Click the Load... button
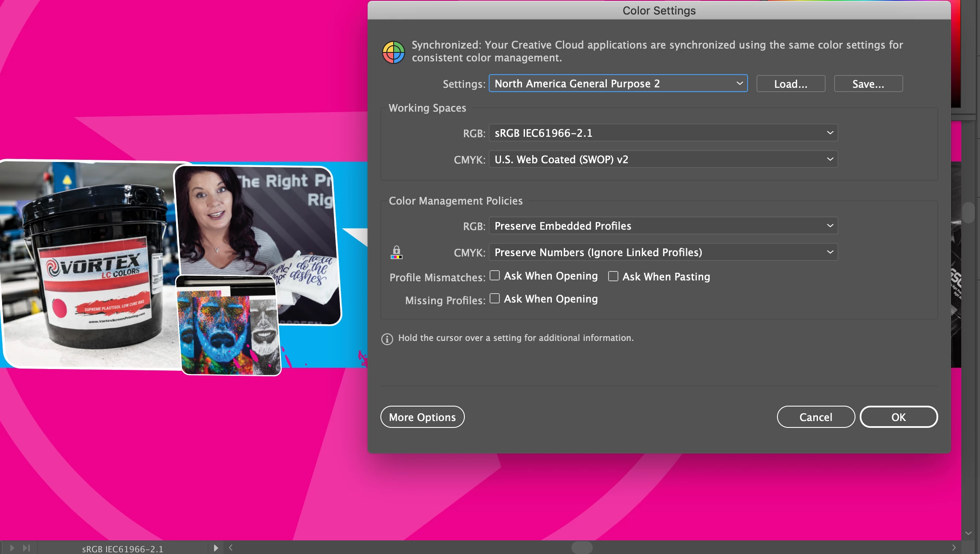Screen dimensions: 980x554 tap(791, 84)
